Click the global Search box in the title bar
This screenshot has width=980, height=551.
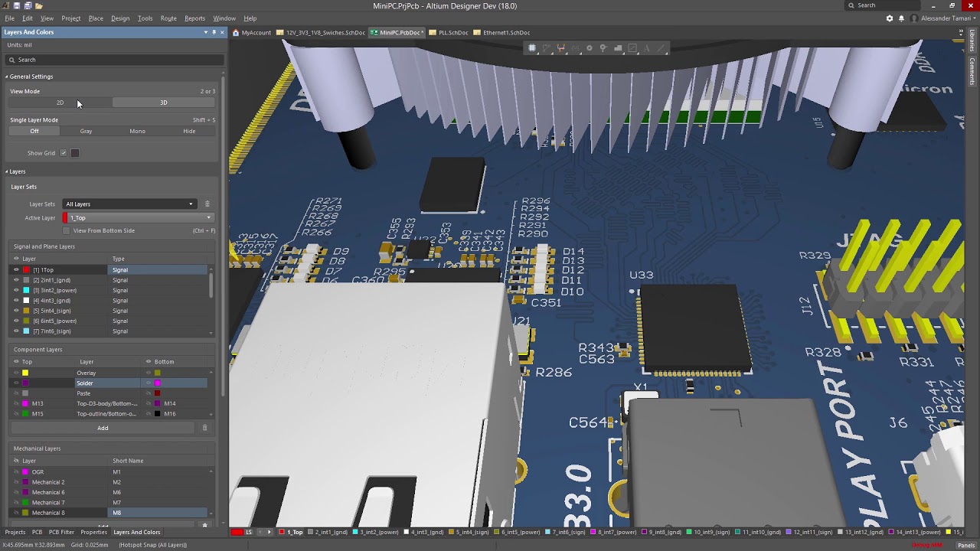pos(900,5)
